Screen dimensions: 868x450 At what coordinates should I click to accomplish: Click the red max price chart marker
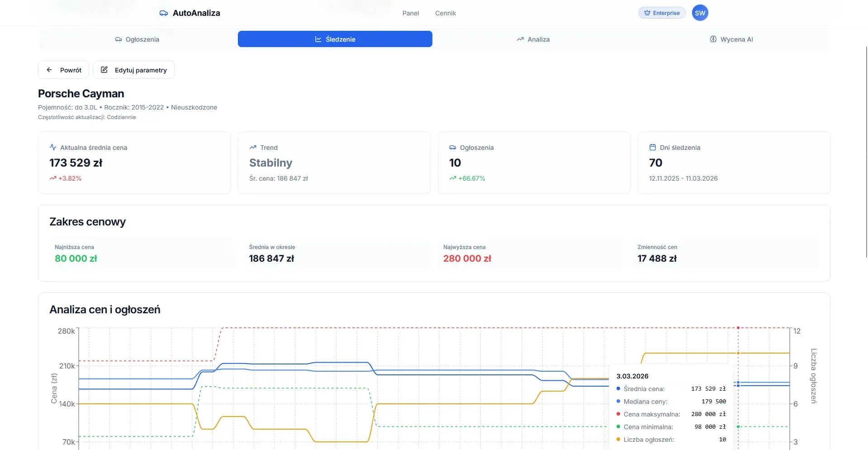point(738,328)
